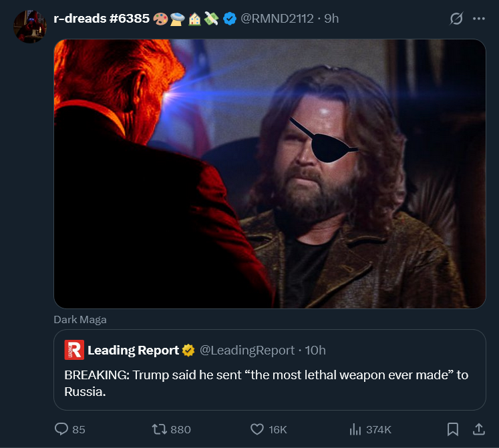Click the blue verified badge

click(230, 19)
